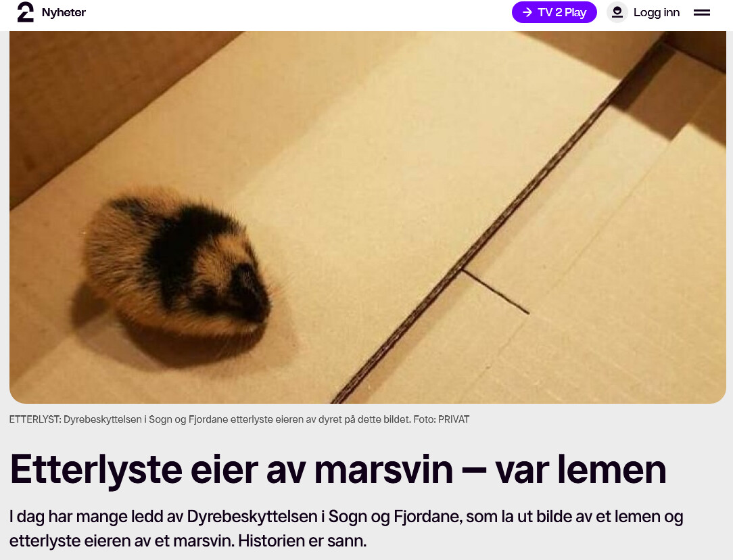The image size is (733, 560).
Task: Open the hamburger menu icon
Action: coord(701,13)
